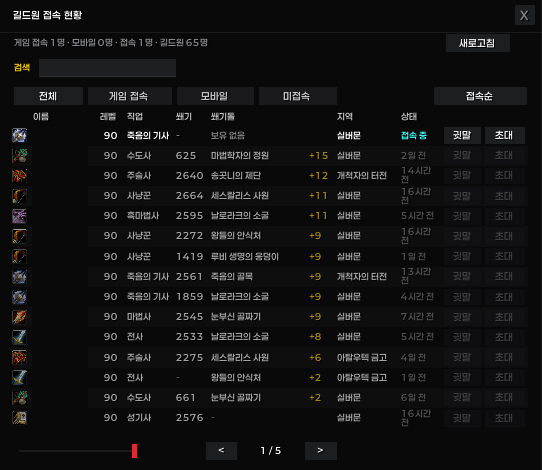Click the Warrior icon with score 2533
The width and height of the screenshot is (542, 470).
[19, 337]
